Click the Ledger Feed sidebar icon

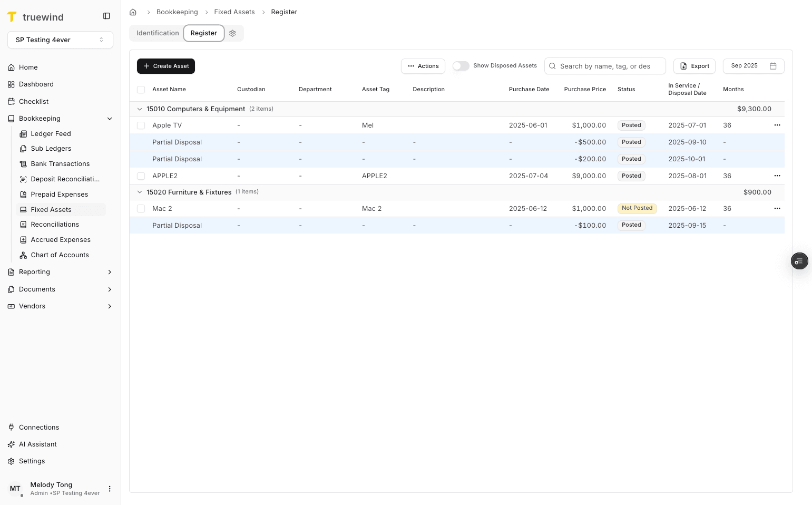[23, 133]
